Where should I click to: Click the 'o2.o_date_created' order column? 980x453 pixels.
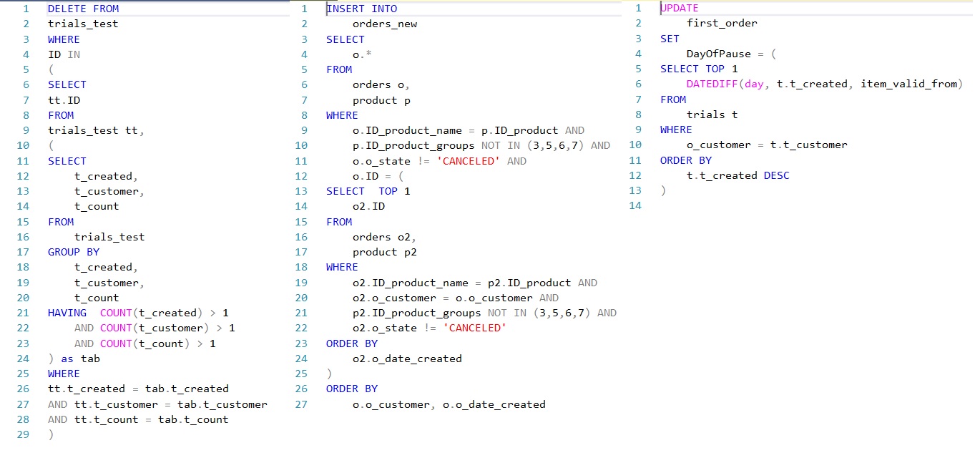point(407,359)
